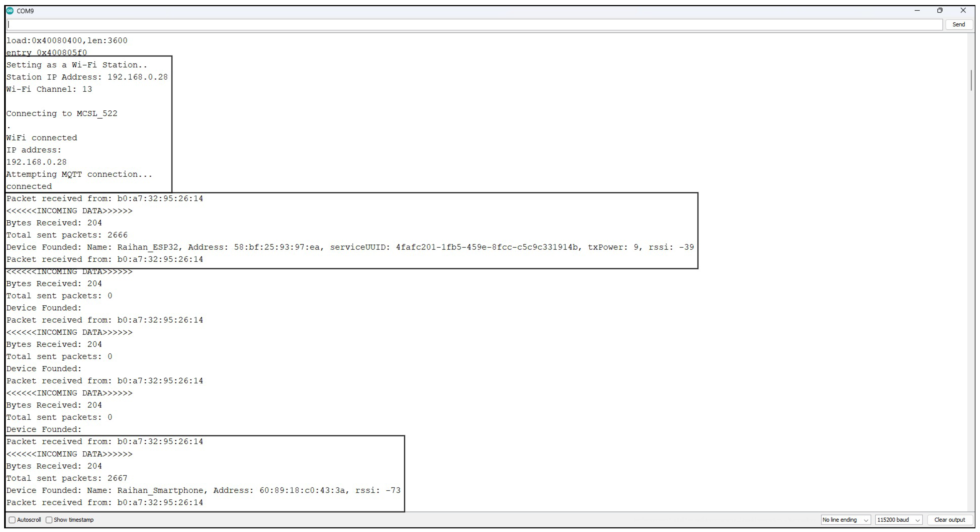Viewport: 980px width, 532px height.
Task: Minimize the COM9 serial monitor window
Action: [x=917, y=11]
